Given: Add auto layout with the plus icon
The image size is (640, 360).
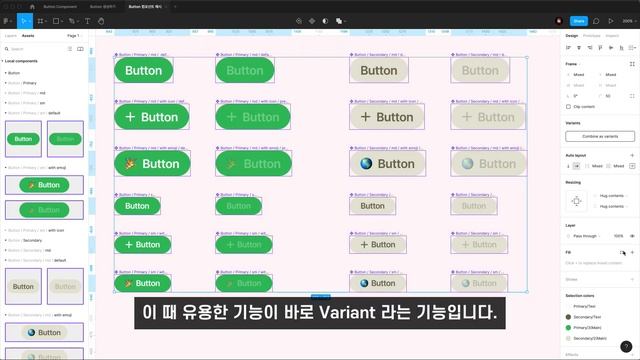Looking at the screenshot, I should coord(632,156).
